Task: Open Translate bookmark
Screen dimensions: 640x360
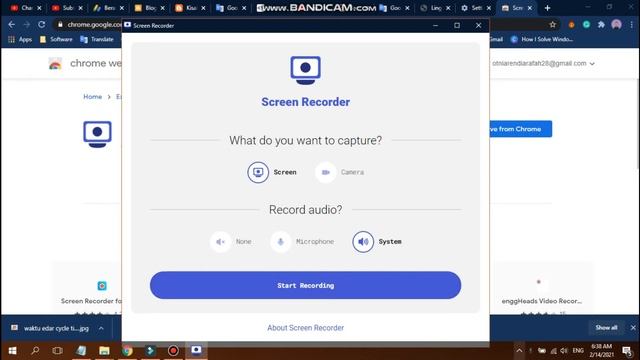Action: click(x=97, y=39)
